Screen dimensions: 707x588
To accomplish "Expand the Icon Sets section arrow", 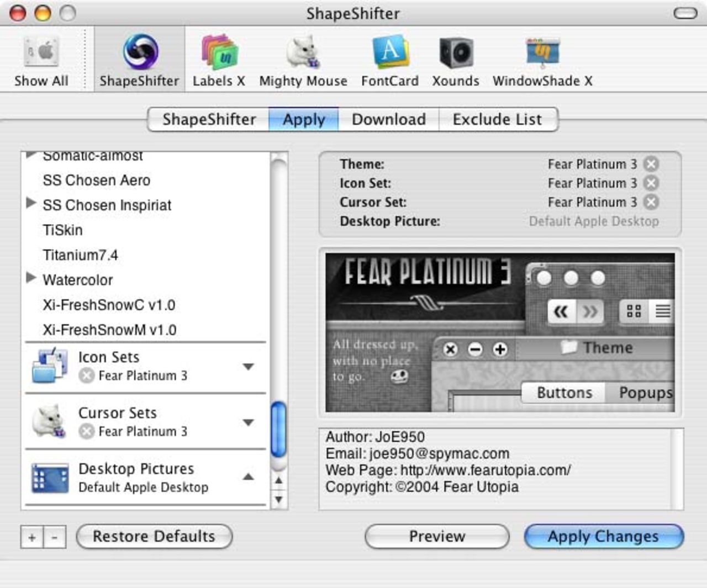I will [x=249, y=367].
